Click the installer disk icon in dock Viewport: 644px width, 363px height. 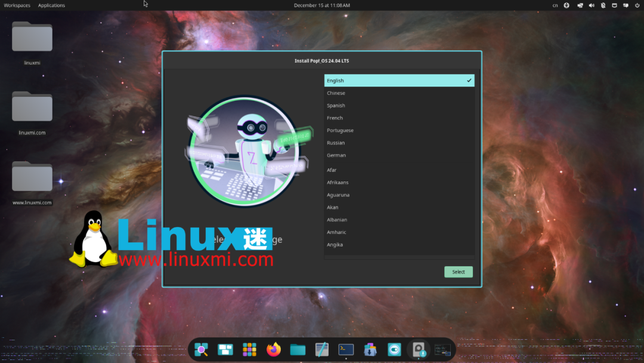(419, 349)
